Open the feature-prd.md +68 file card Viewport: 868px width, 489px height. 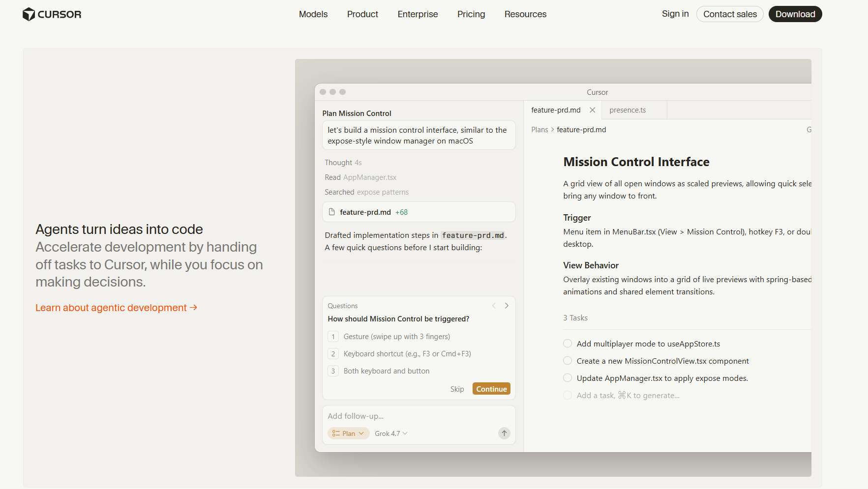(x=419, y=212)
